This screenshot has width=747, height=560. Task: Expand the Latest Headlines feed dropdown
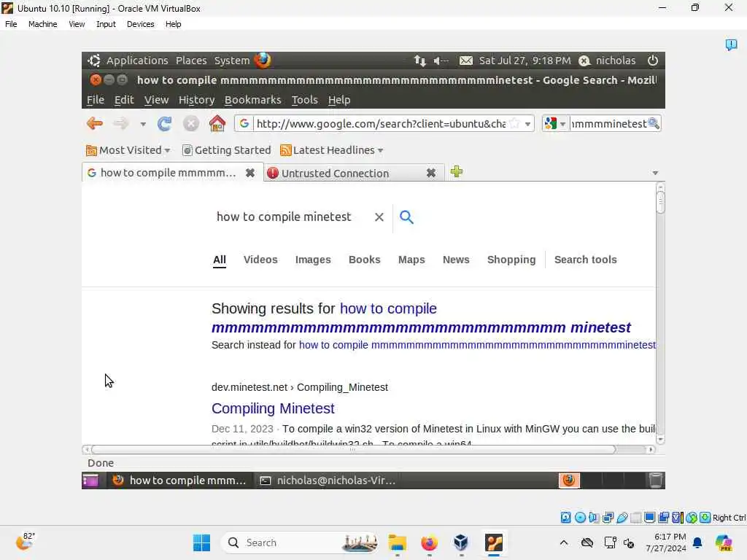pyautogui.click(x=380, y=150)
